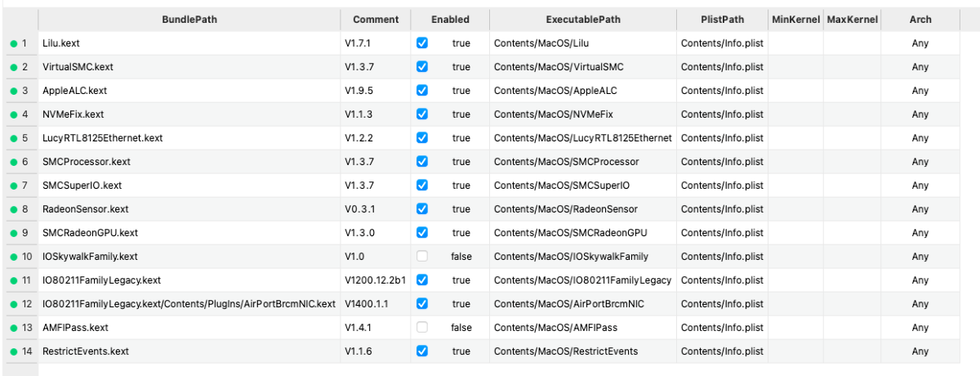Enable the AMFIPass.kext checkbox
Screen dimensions: 980x376
pos(422,328)
